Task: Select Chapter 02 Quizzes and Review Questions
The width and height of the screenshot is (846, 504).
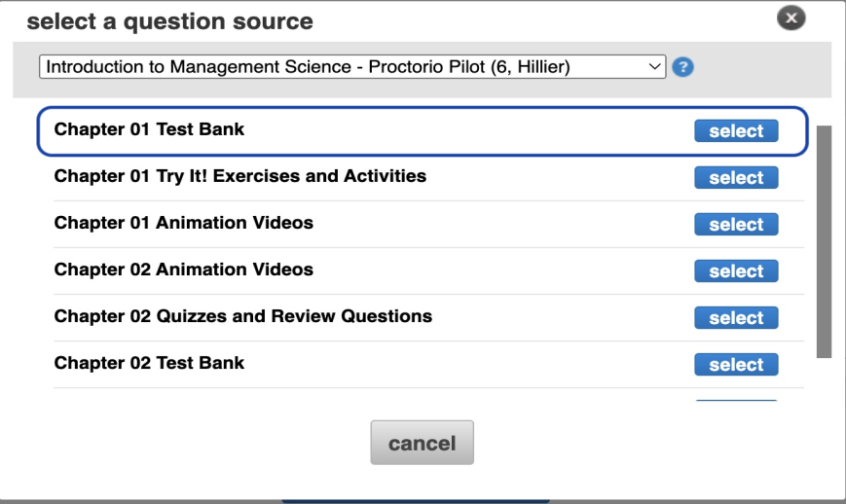Action: coord(736,318)
